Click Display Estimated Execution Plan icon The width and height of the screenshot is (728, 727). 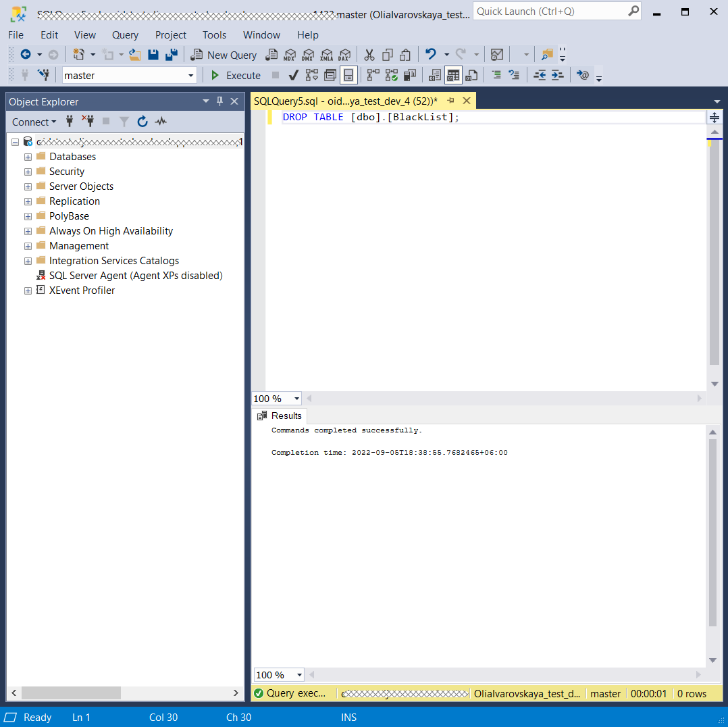coord(311,75)
